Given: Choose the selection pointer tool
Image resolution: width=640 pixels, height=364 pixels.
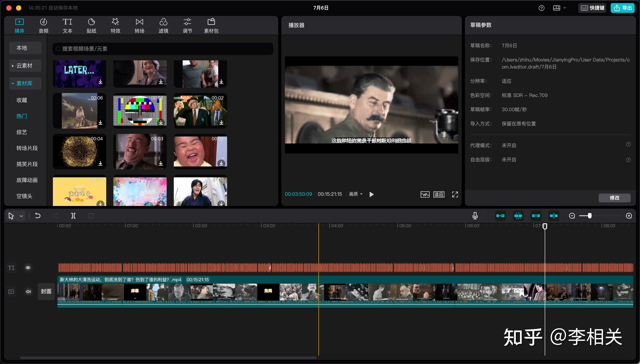Looking at the screenshot, I should [x=11, y=216].
